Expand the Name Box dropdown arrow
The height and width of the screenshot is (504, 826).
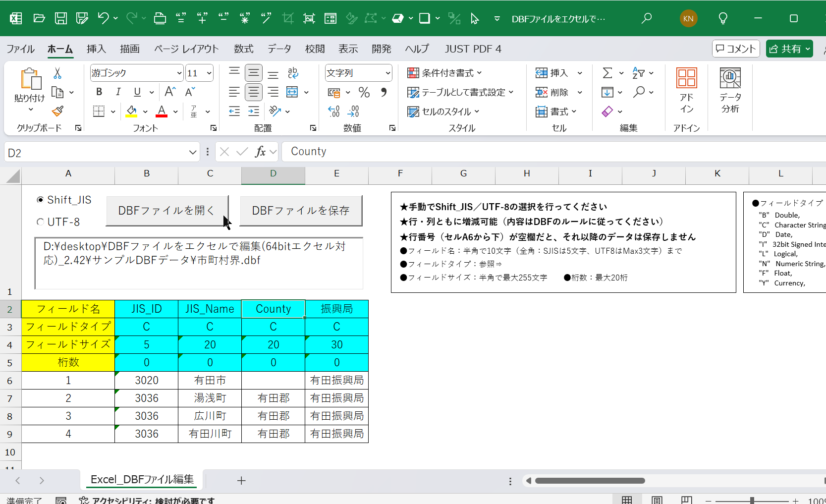193,153
